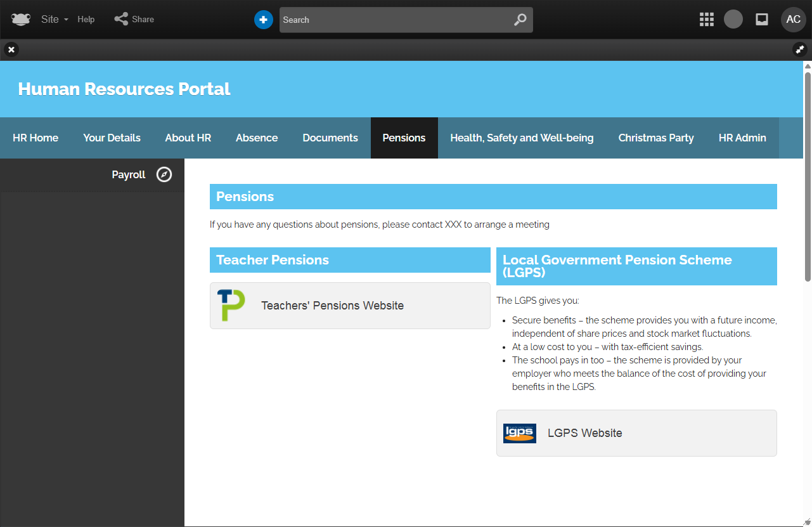Screen dimensions: 812x527
Task: Switch to the Absence tab
Action: (x=257, y=138)
